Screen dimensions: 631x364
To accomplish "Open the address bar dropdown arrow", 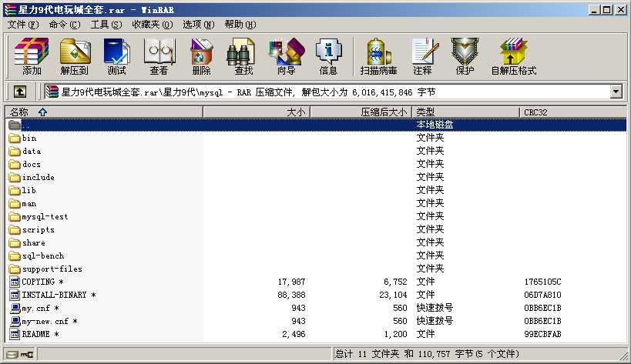I will coord(616,92).
